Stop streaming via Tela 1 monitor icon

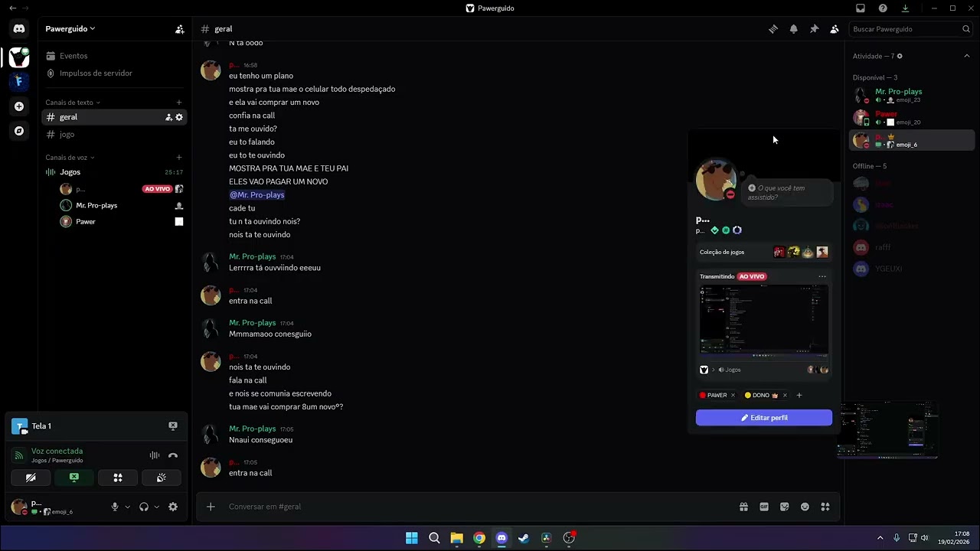pos(173,426)
